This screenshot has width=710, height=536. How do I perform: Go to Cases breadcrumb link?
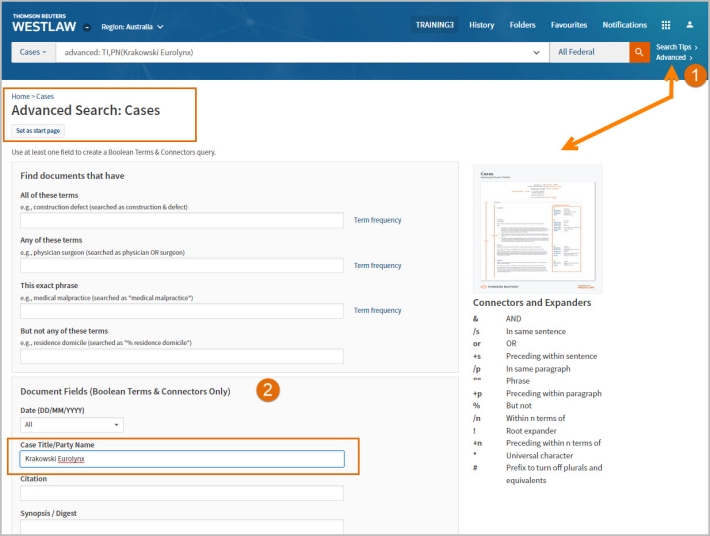pyautogui.click(x=45, y=96)
